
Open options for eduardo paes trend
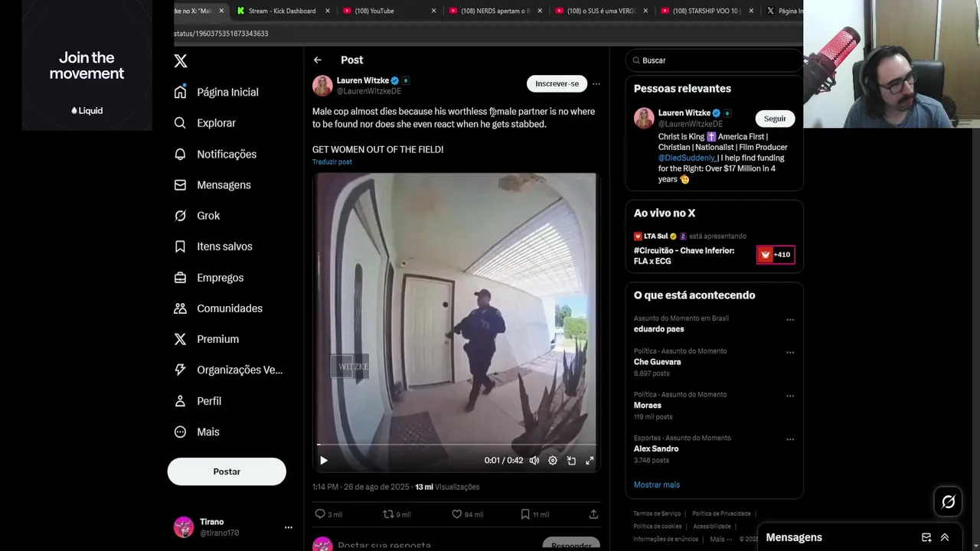click(790, 320)
